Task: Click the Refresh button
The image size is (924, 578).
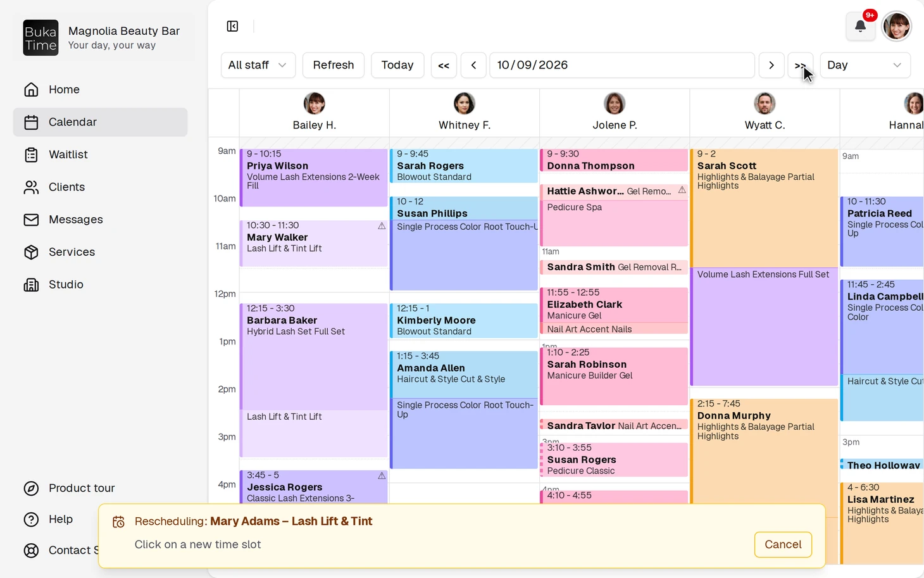Action: pos(334,65)
